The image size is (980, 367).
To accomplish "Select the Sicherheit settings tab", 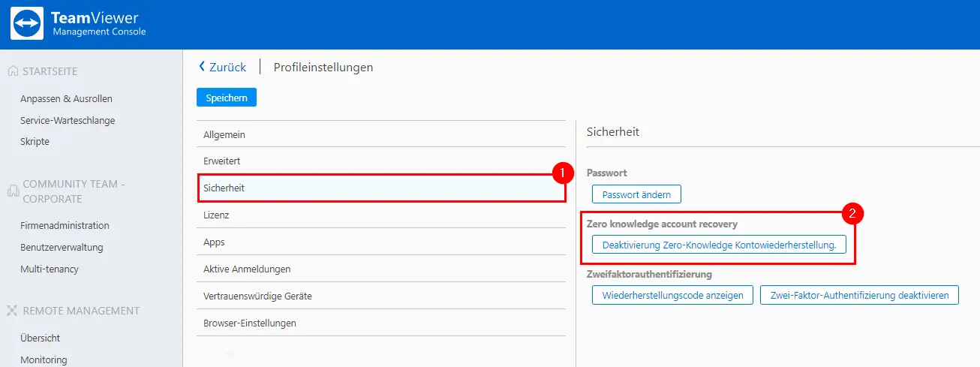I will (x=381, y=188).
